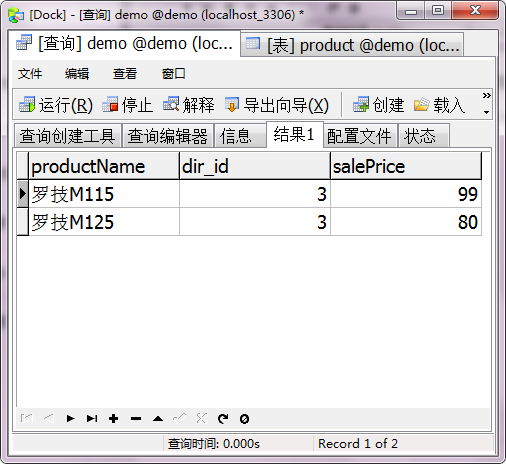Open the 文件 menu
Screen dimensions: 506x464
click(x=30, y=74)
